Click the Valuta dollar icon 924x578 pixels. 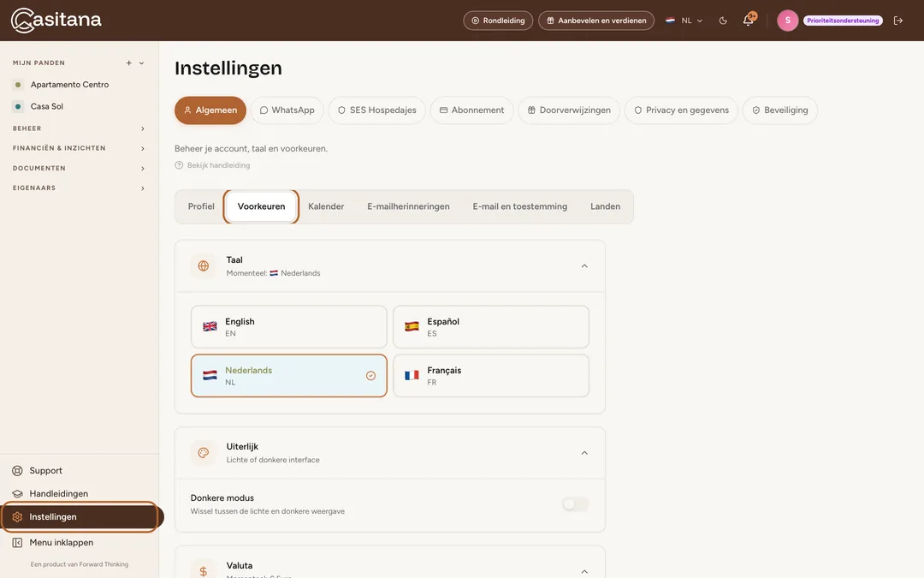(204, 571)
